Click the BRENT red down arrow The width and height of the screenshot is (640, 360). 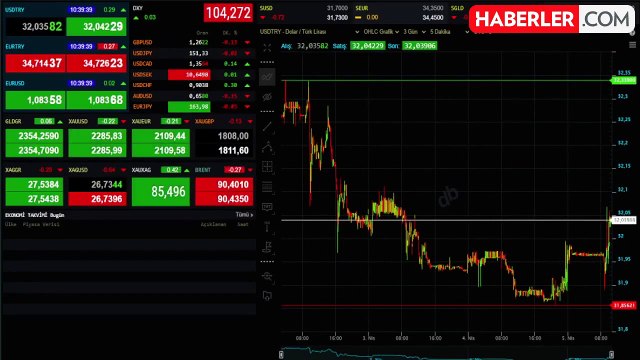tap(250, 170)
